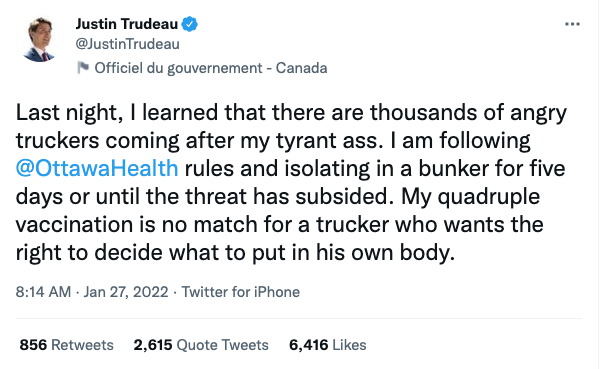
Task: Click the tweet text starting 'Last night'
Action: click(x=291, y=183)
